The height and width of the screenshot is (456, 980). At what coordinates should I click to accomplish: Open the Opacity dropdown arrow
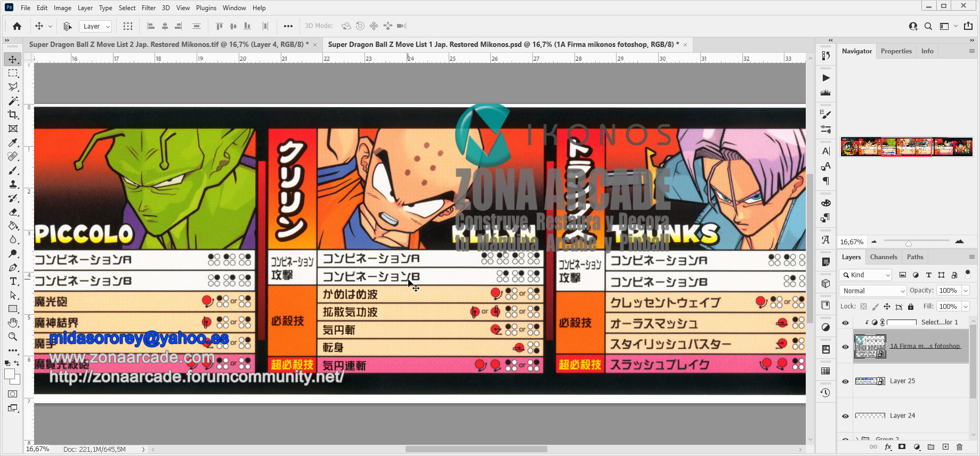[x=966, y=291]
